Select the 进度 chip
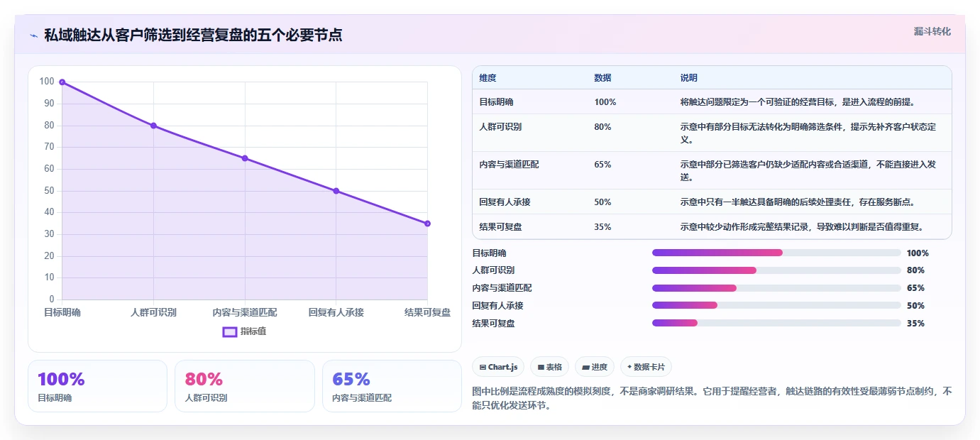This screenshot has width=980, height=440. (595, 367)
